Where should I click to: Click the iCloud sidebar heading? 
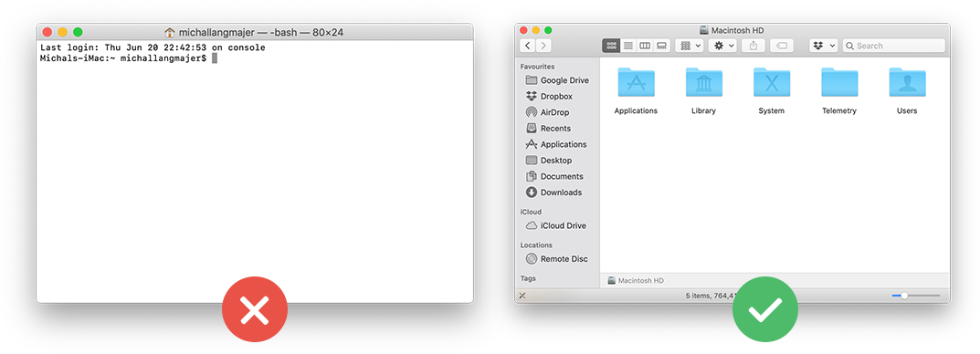[x=531, y=212]
